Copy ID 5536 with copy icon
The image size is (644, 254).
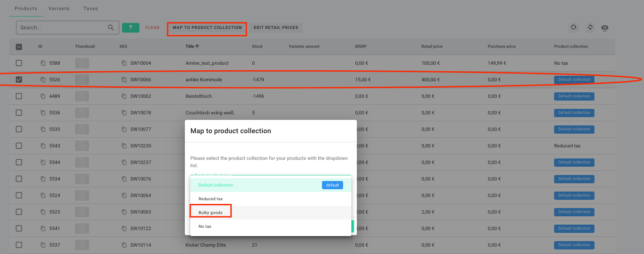[43, 113]
